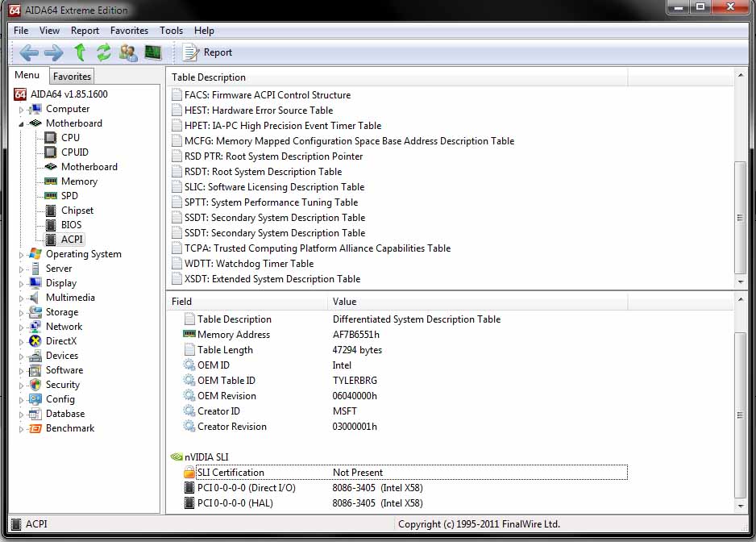
Task: Select the CPU item icon
Action: point(50,138)
